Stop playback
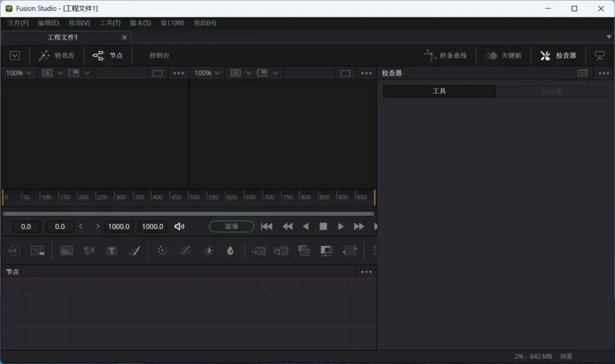This screenshot has width=615, height=364. [323, 226]
